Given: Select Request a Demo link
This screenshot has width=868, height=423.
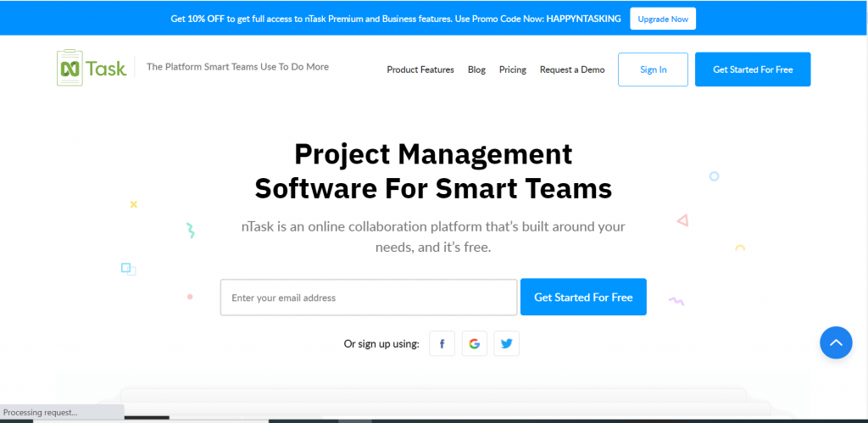Looking at the screenshot, I should (x=572, y=70).
